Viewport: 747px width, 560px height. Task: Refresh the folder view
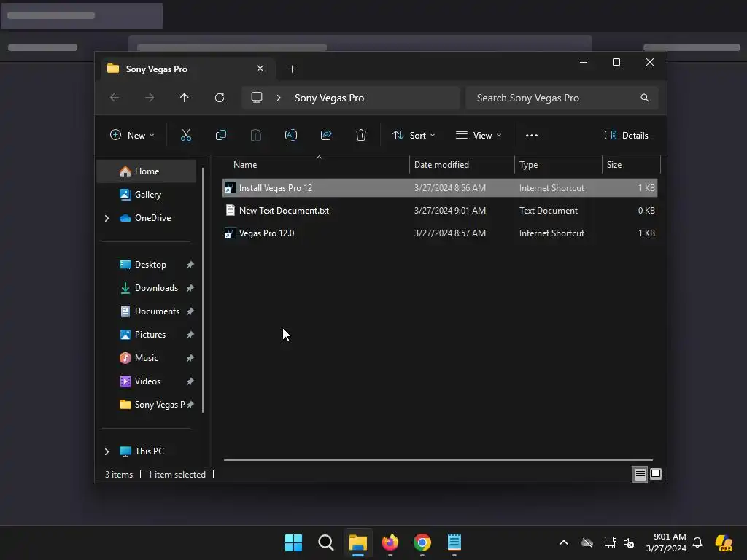(x=220, y=98)
